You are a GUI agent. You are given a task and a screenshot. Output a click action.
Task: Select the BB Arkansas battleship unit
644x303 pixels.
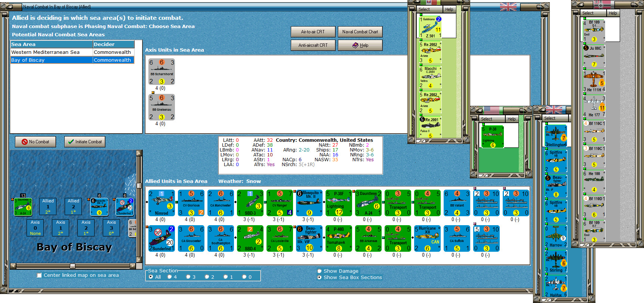368,239
